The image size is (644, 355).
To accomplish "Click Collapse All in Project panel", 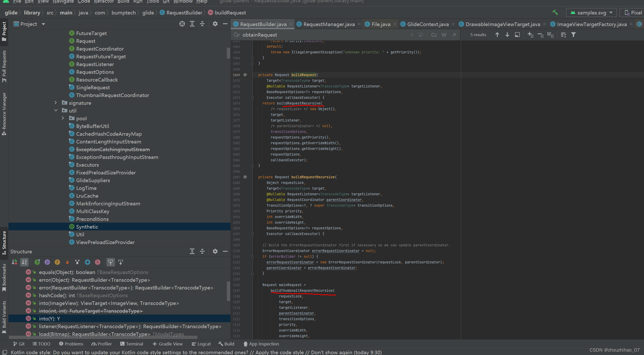I will click(202, 24).
